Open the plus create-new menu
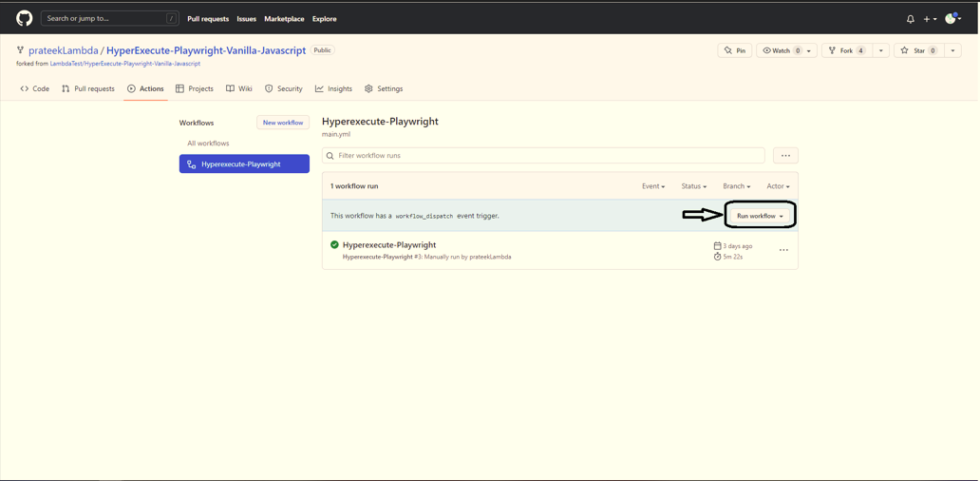Image resolution: width=980 pixels, height=481 pixels. pos(930,19)
